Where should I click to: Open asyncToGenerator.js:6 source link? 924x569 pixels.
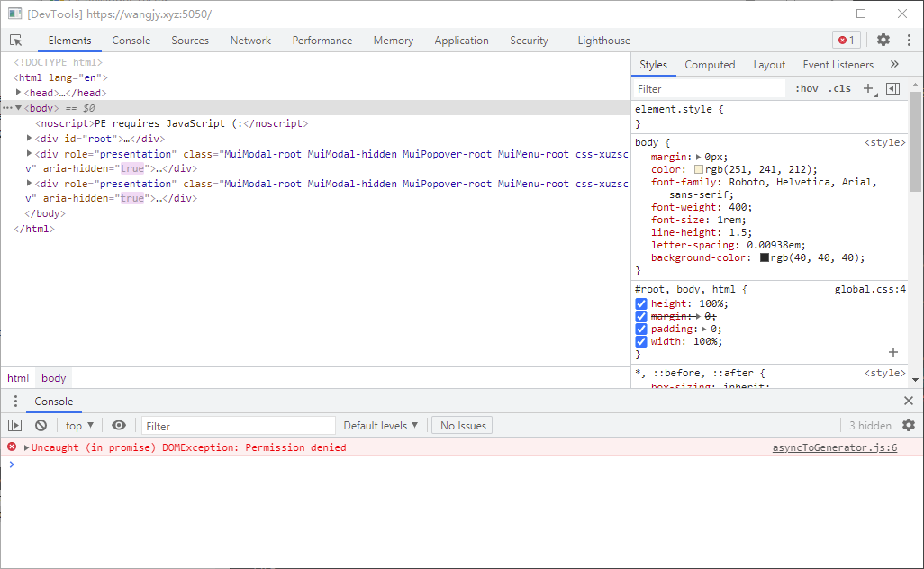pyautogui.click(x=835, y=447)
